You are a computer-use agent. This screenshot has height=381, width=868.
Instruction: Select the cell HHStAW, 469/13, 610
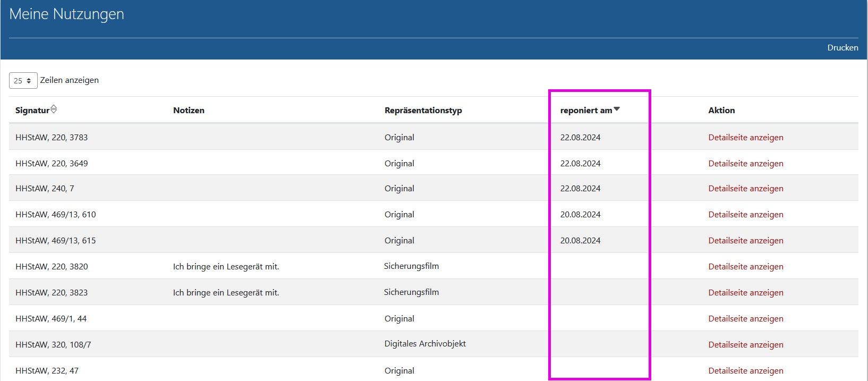pos(56,215)
